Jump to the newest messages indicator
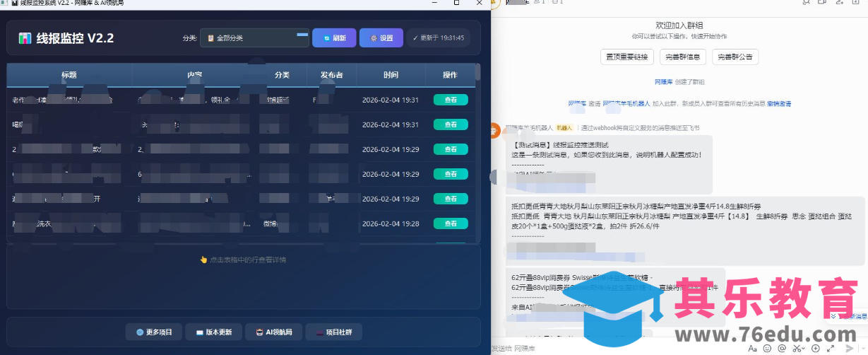The image size is (868, 355). click(848, 316)
